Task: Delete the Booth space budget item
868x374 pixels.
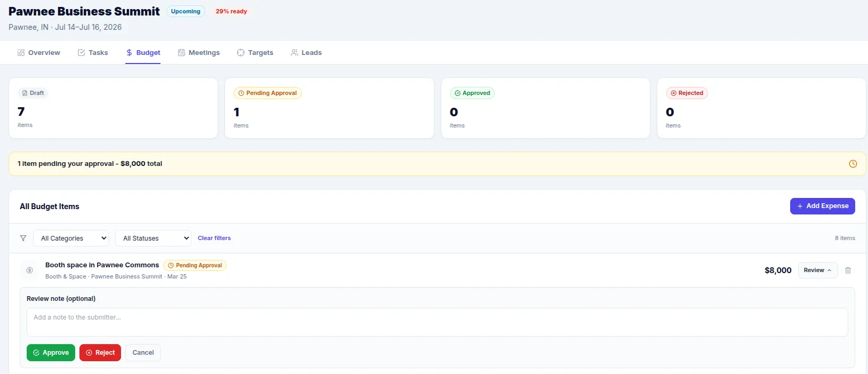Action: [x=848, y=270]
